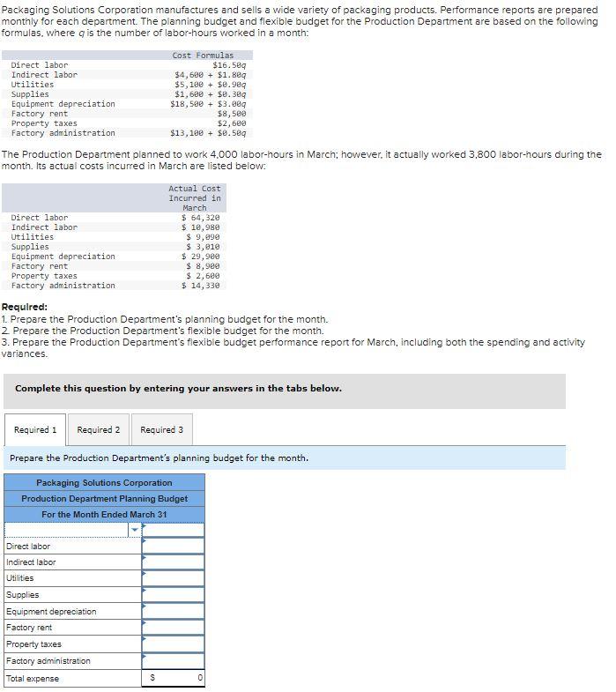Select the Factory administration amount cell

tap(173, 660)
